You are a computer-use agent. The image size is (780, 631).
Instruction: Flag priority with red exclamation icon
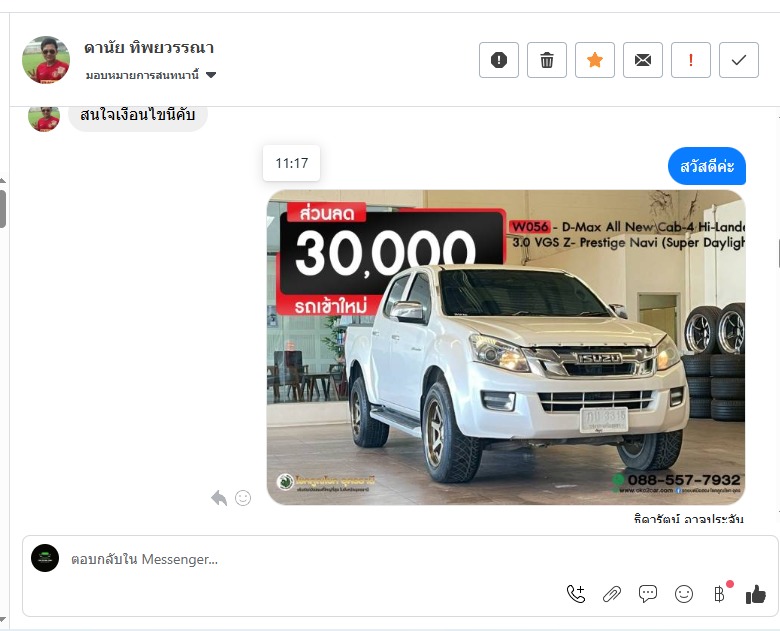coord(690,60)
